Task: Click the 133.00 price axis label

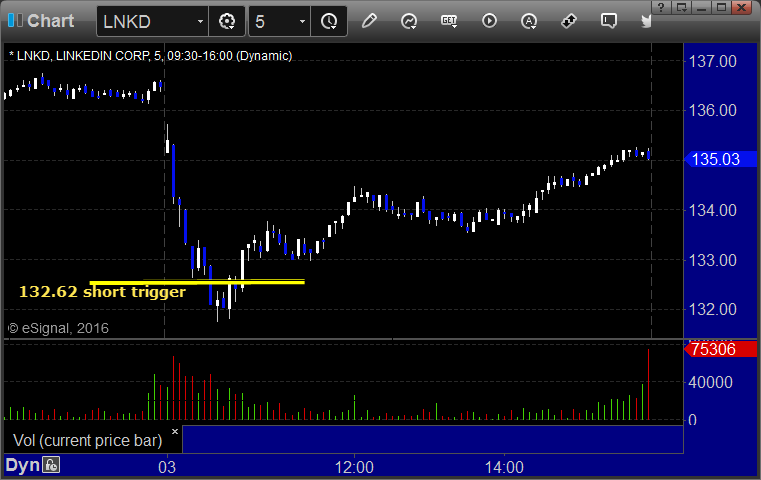Action: click(x=713, y=260)
